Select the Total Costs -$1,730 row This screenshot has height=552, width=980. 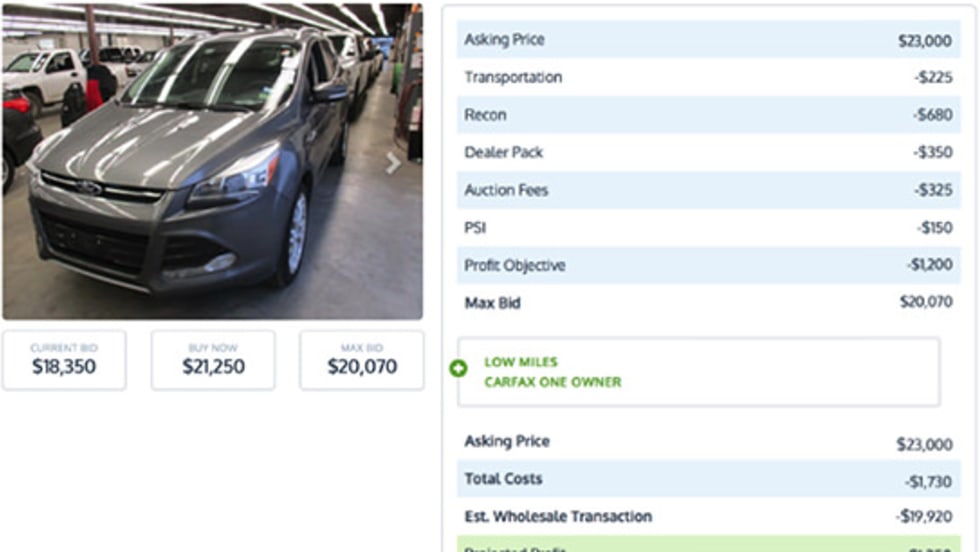pyautogui.click(x=708, y=480)
